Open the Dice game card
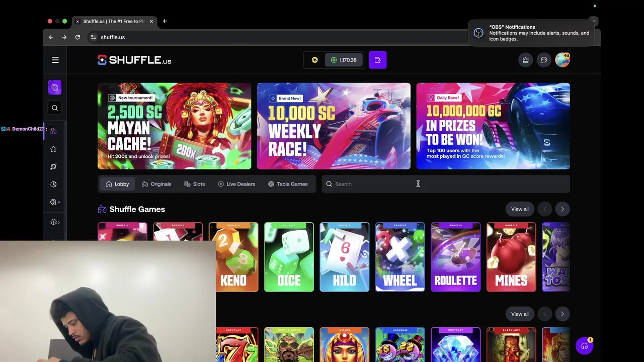The width and height of the screenshot is (644, 362). (x=289, y=257)
